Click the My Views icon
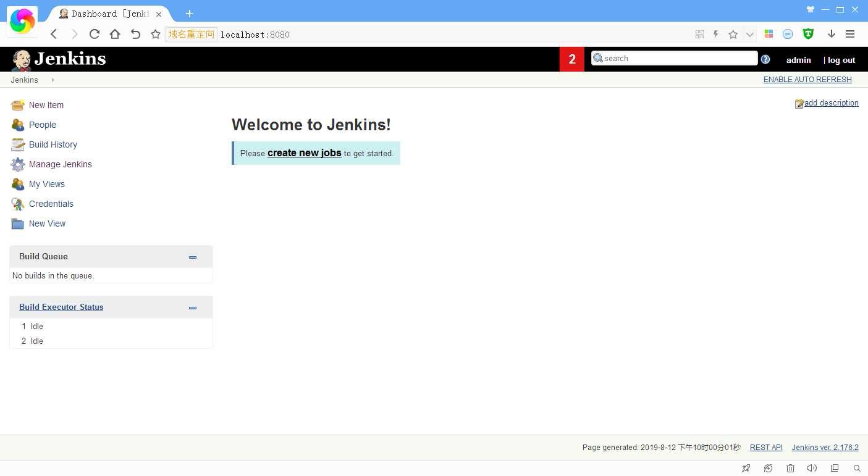868x476 pixels. (x=18, y=184)
